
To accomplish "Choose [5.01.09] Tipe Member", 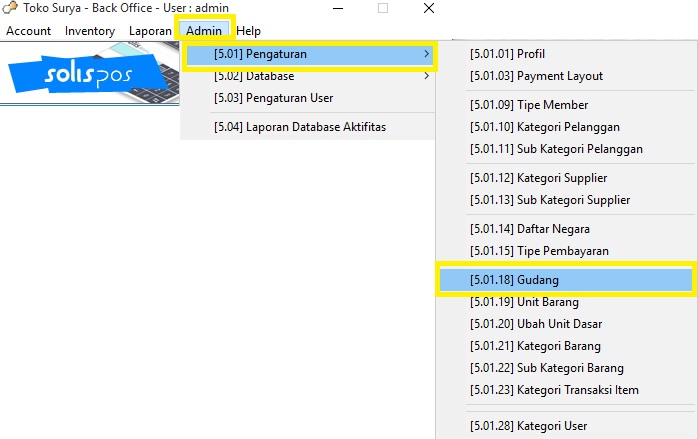I will pyautogui.click(x=529, y=105).
